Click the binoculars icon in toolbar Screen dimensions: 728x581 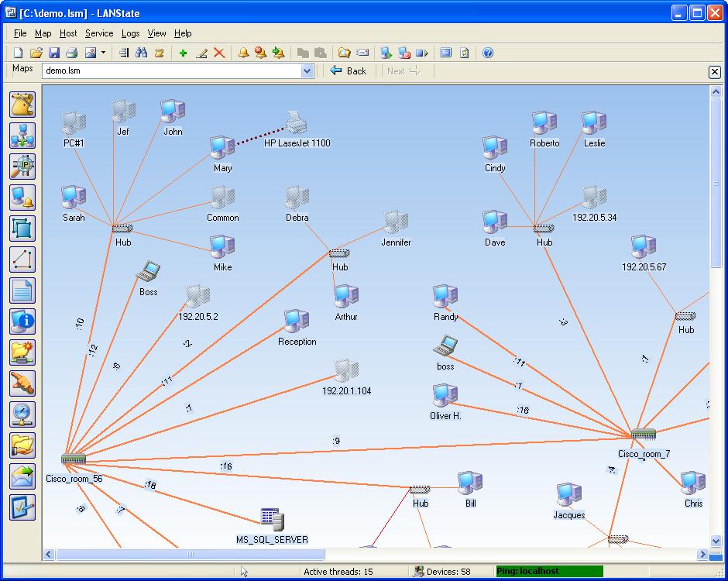[x=141, y=53]
